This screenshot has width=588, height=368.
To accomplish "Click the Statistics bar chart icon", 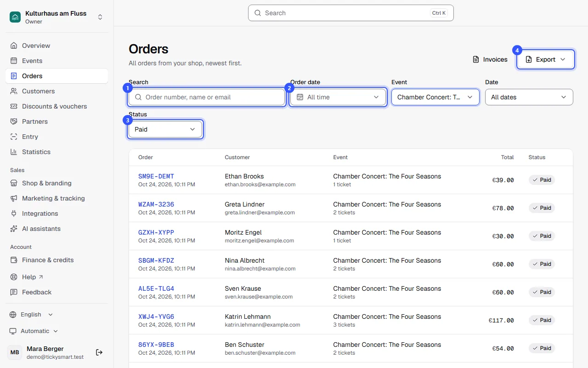I will click(14, 152).
